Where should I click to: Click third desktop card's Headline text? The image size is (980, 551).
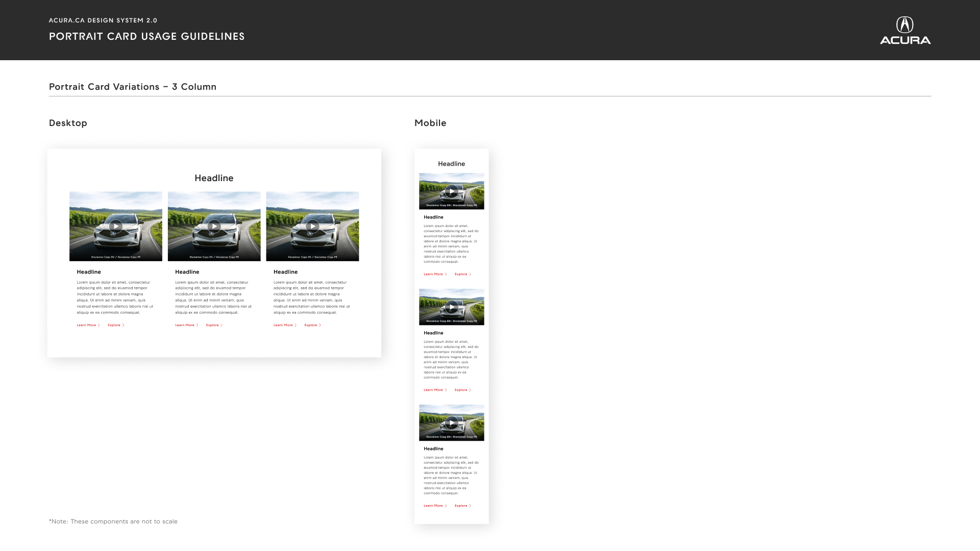pos(285,272)
